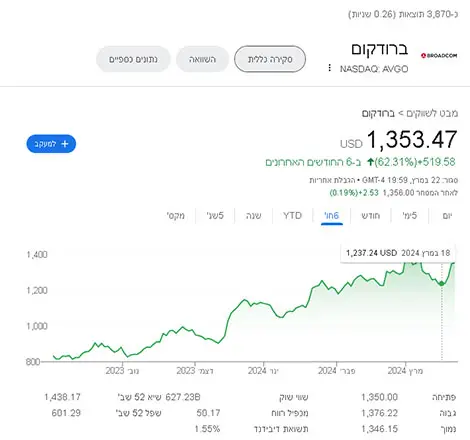The width and height of the screenshot is (470, 440).
Task: Click the green data point marker on chart
Action: (442, 283)
